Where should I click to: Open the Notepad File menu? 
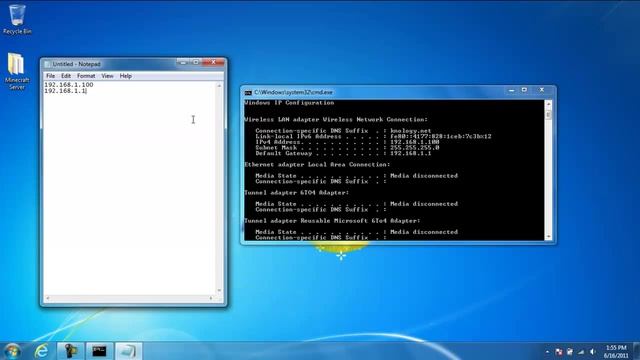point(50,76)
